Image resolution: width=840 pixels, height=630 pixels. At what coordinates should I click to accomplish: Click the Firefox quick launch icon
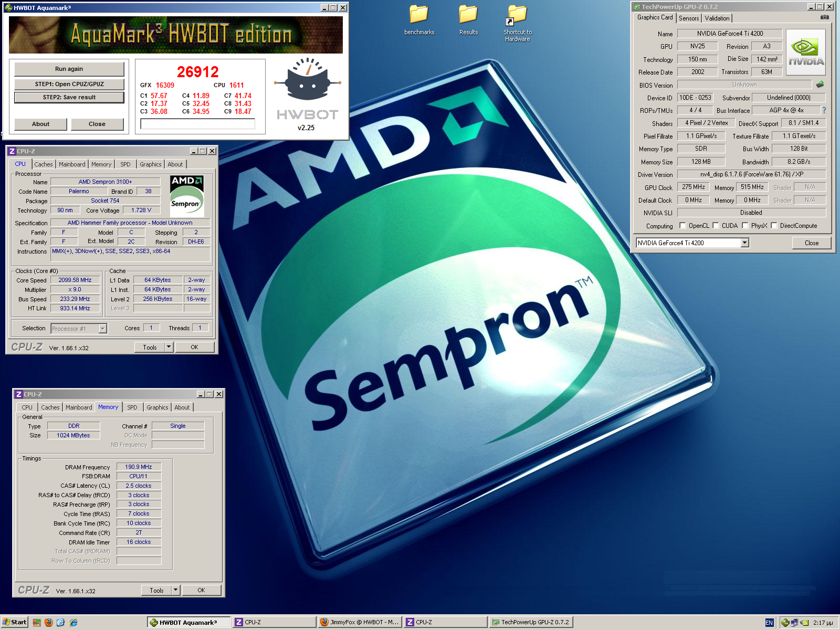49,622
